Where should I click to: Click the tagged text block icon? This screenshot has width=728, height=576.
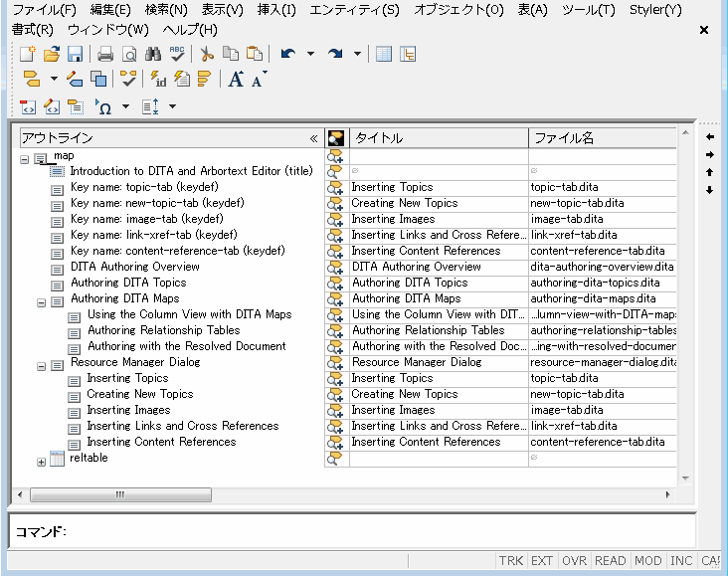pyautogui.click(x=76, y=106)
